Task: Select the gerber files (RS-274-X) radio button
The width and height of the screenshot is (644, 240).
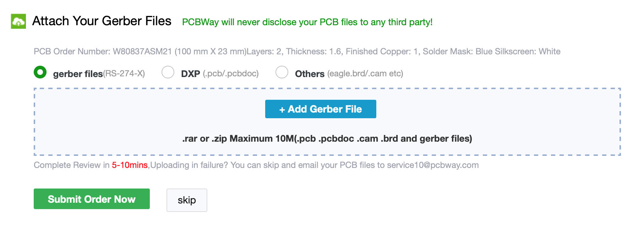Action: pos(40,72)
